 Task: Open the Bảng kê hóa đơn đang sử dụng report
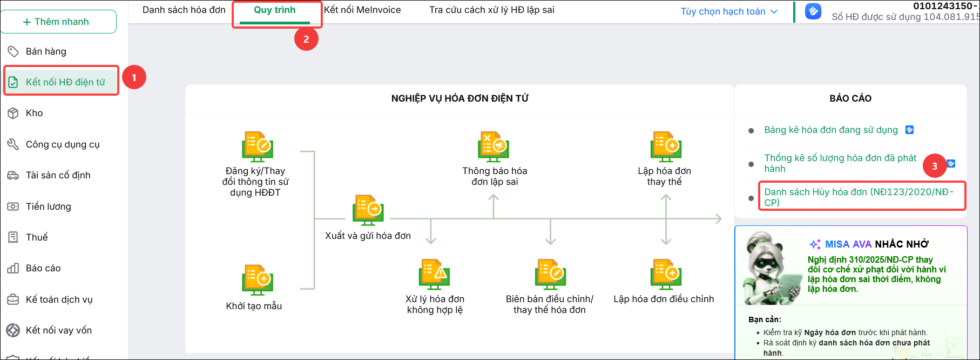(831, 130)
